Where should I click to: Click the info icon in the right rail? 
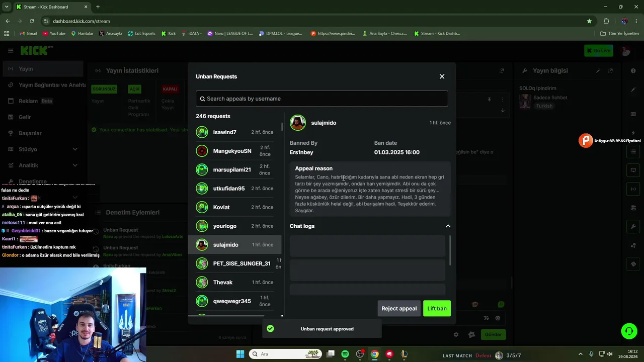click(x=633, y=71)
